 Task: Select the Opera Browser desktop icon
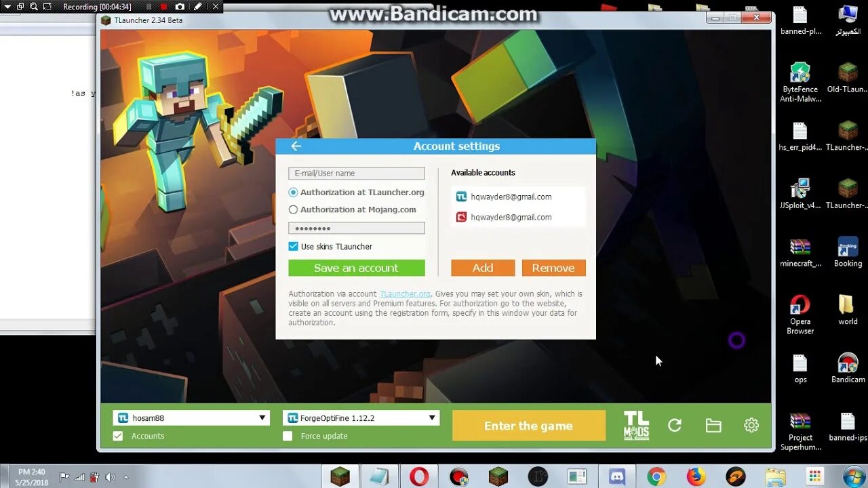point(800,314)
